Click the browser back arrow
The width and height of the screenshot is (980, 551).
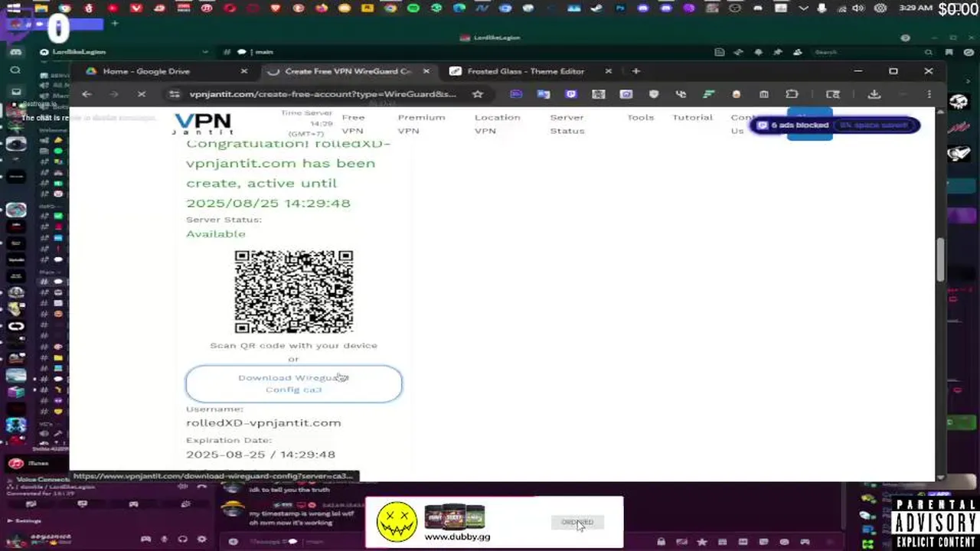coord(87,94)
